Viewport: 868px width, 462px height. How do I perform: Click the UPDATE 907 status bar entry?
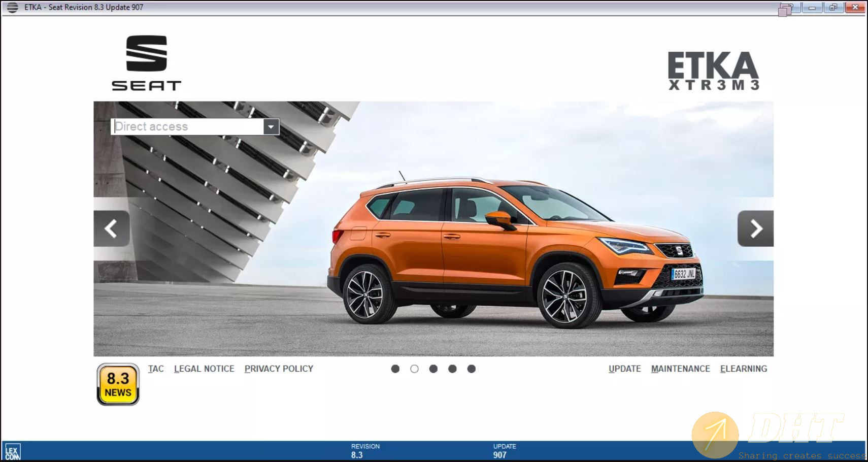504,451
